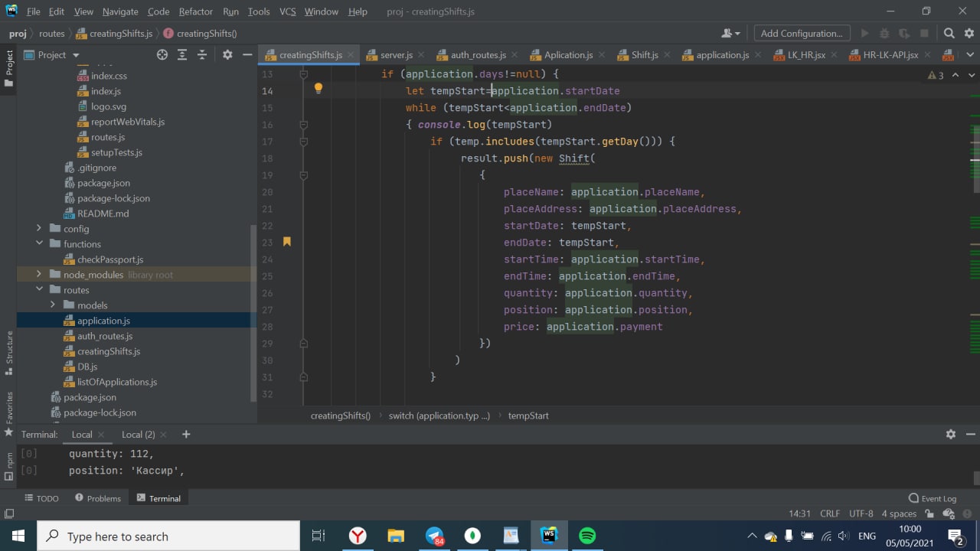Screen dimensions: 980x551
Task: Click the tempStart breadcrumb below editor
Action: coord(528,416)
